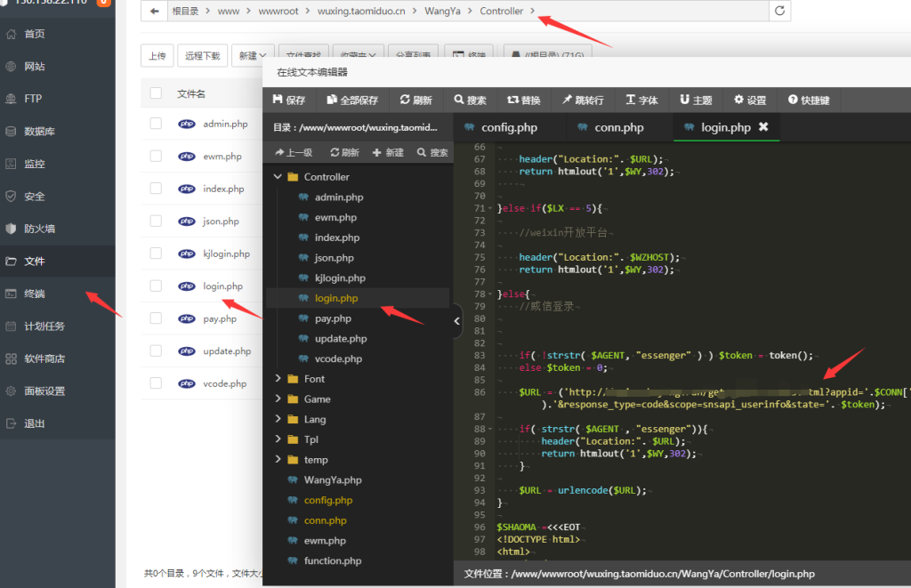This screenshot has width=911, height=588.
Task: Open the Search tool in editor toolbar
Action: (x=470, y=101)
